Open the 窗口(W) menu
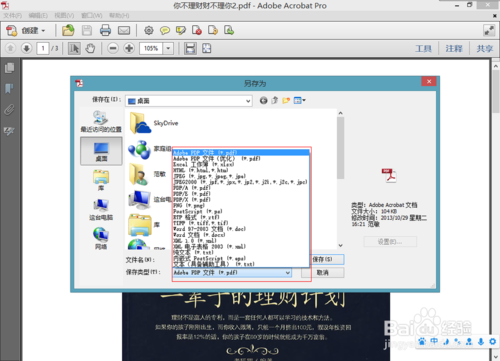 [92, 16]
